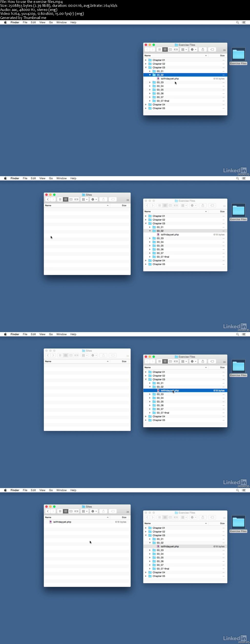
Task: Toggle Exercise Files list view, 00:00:55 frame
Action: coord(165,361)
